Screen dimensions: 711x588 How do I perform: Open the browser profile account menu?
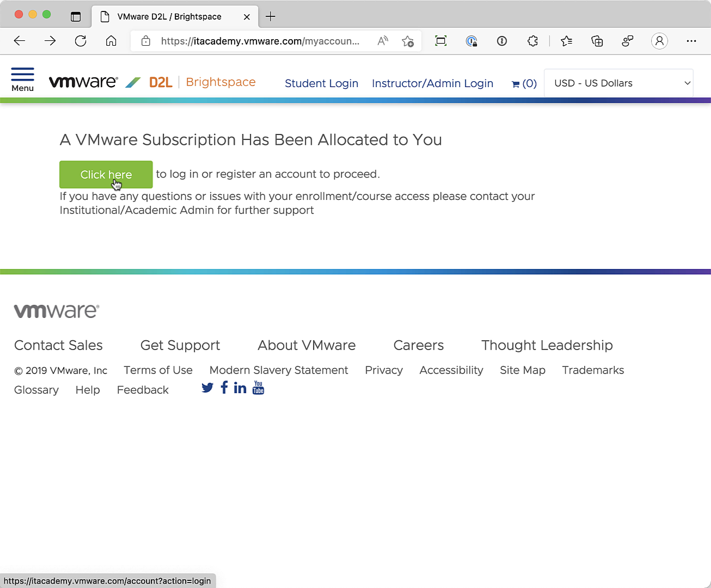659,41
